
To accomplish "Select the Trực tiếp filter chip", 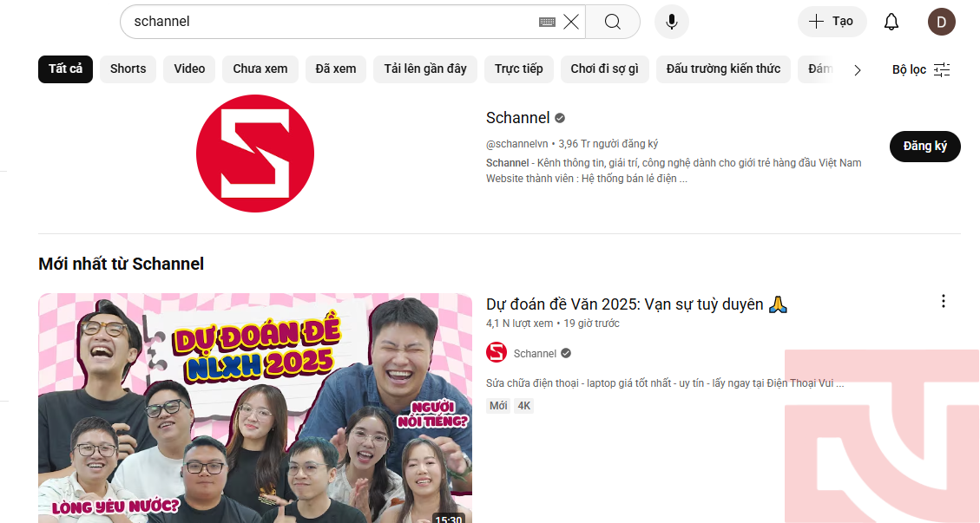I will point(519,69).
